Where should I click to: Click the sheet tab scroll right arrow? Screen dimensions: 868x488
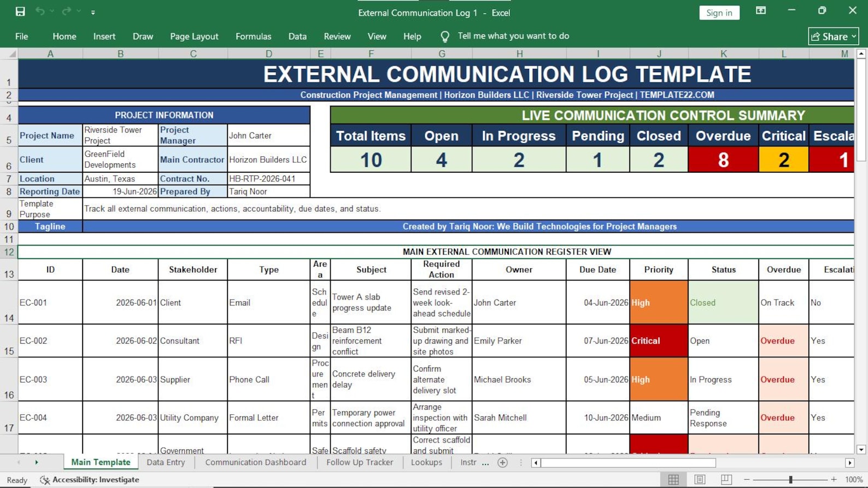tap(37, 462)
